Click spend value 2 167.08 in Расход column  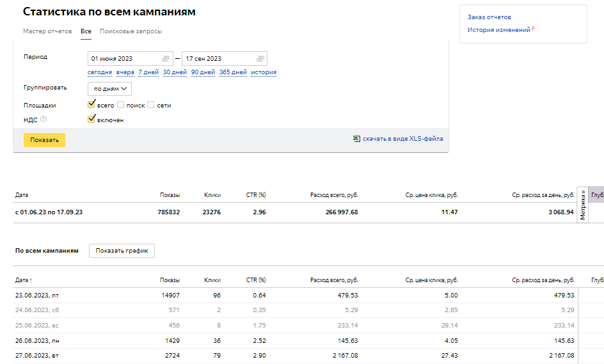[x=345, y=356]
